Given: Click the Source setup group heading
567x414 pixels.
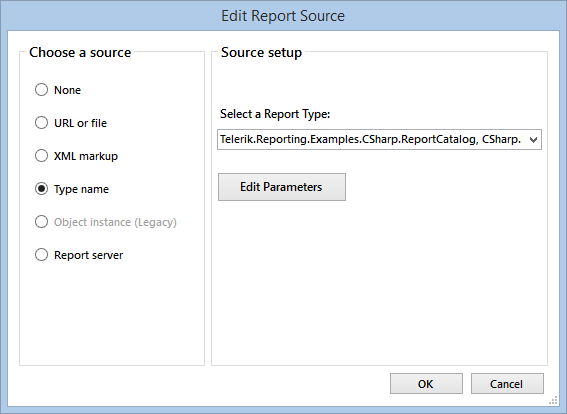Looking at the screenshot, I should coord(261,52).
